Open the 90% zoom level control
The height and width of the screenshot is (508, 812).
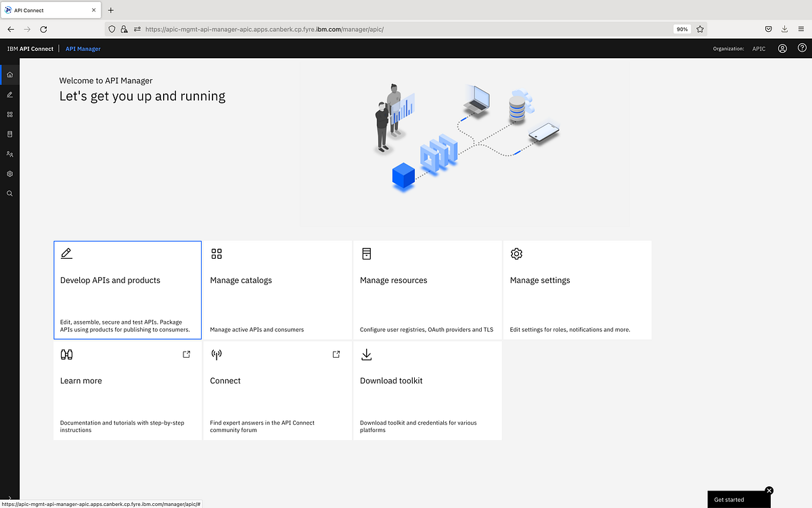pos(681,29)
